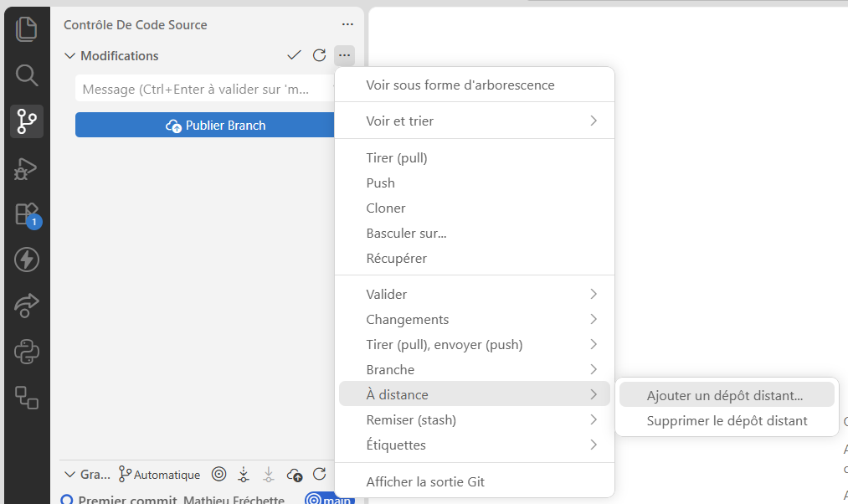Select Basculer sur... menu item
This screenshot has height=504, width=848.
tap(475, 233)
